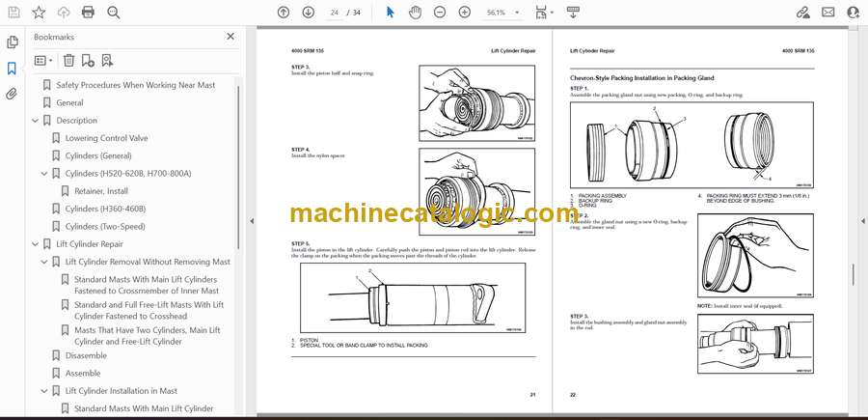Open the find text magnifier tool

(114, 13)
